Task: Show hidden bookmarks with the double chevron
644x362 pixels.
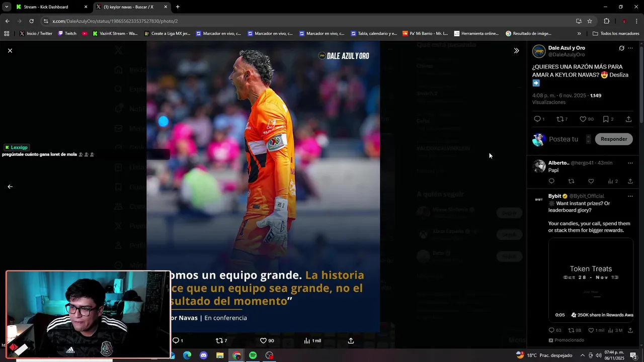Action: pos(579,34)
